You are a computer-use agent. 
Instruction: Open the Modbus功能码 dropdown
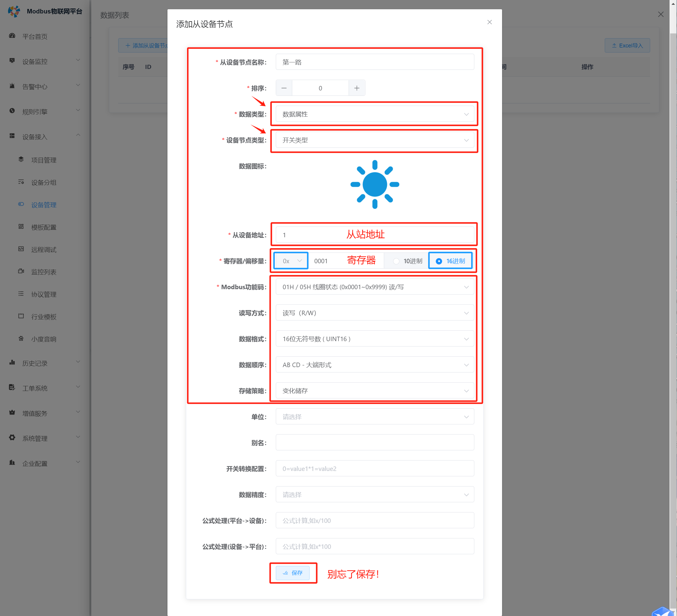point(374,287)
